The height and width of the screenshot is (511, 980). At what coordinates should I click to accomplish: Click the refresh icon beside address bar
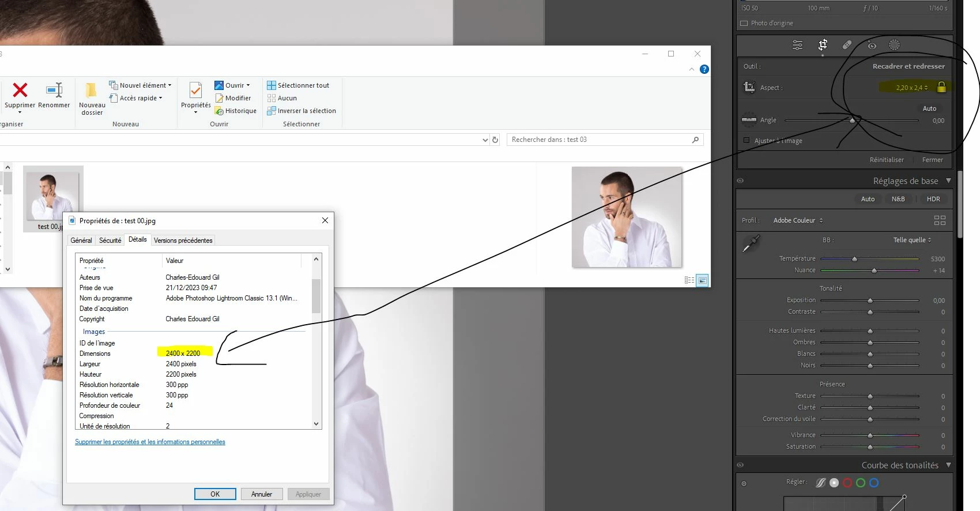click(495, 140)
